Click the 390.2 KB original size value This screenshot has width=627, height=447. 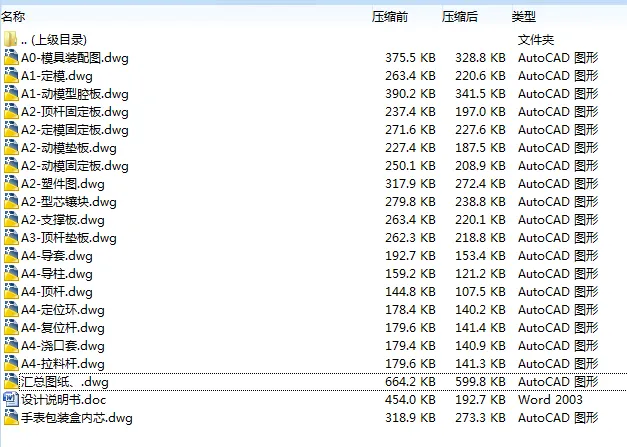[410, 94]
